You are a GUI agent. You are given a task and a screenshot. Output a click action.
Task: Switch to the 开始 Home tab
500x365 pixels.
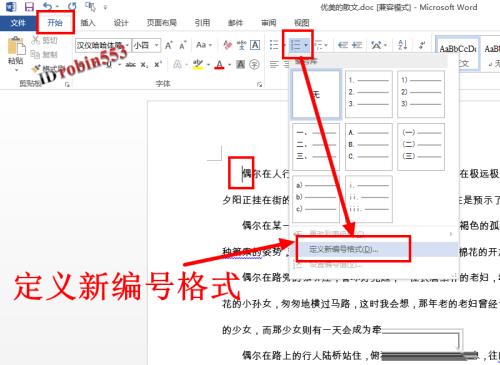55,23
